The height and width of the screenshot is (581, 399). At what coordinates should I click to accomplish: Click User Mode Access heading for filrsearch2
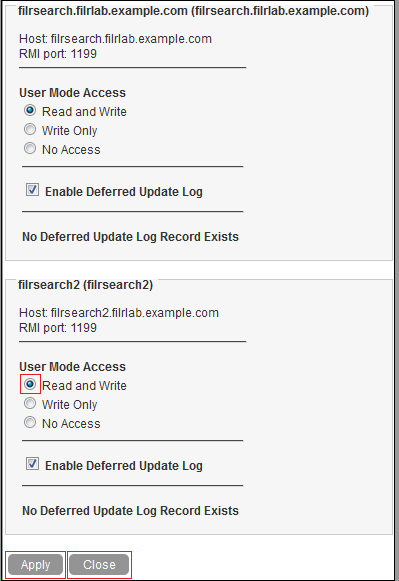73,366
